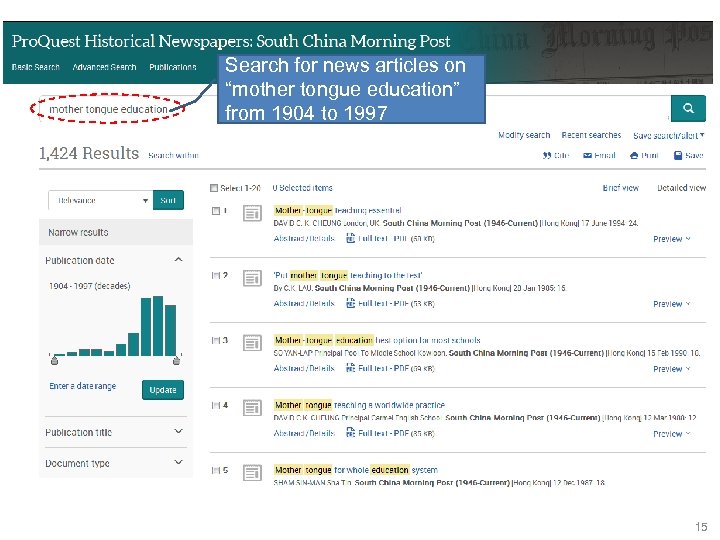This screenshot has width=720, height=540.
Task: Expand Preview for result 2
Action: [671, 304]
